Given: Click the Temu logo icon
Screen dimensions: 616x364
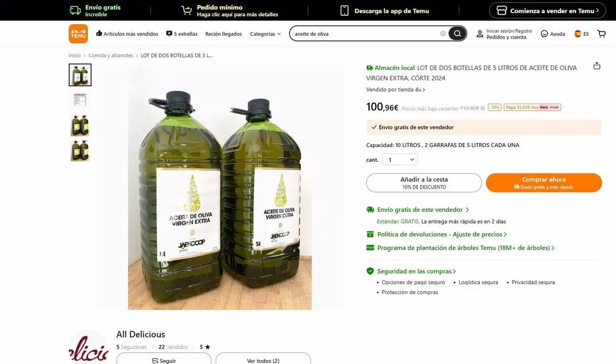Looking at the screenshot, I should click(78, 34).
